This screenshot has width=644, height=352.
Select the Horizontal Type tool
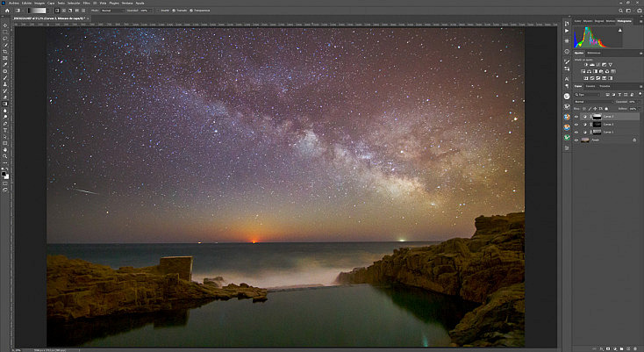4,130
